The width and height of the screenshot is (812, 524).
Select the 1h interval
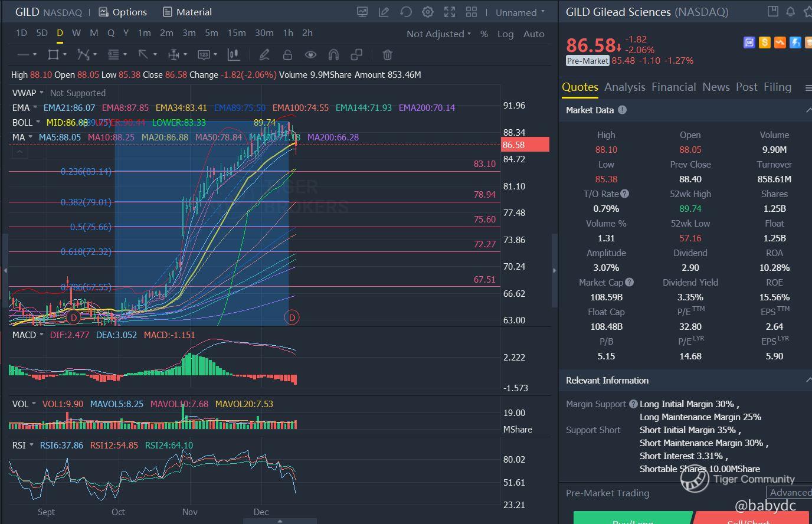[288, 33]
